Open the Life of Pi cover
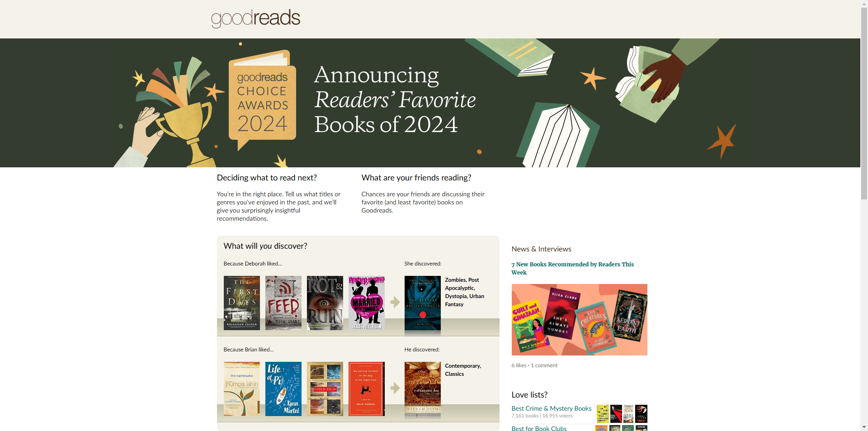The image size is (868, 431). click(283, 389)
